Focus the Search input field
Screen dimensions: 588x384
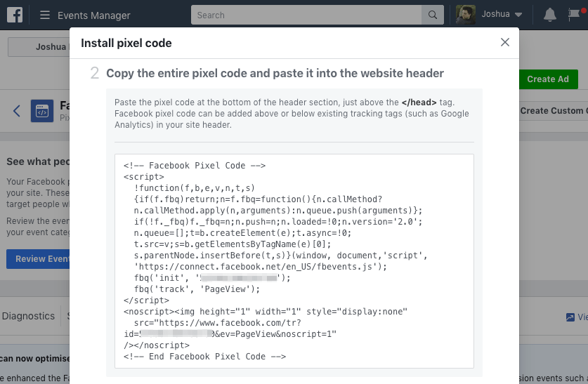(306, 15)
